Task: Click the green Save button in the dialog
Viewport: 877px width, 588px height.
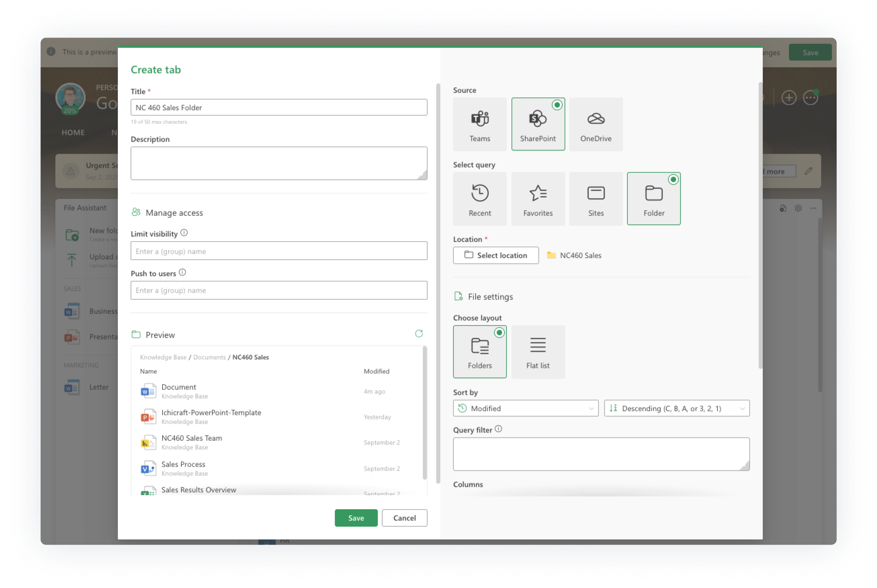Action: pos(356,518)
